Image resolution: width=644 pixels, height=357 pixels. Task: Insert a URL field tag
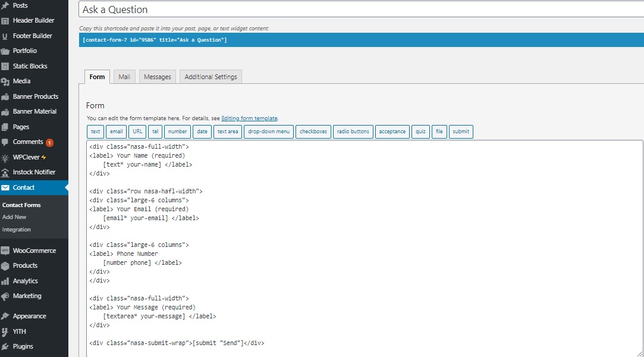pyautogui.click(x=137, y=131)
